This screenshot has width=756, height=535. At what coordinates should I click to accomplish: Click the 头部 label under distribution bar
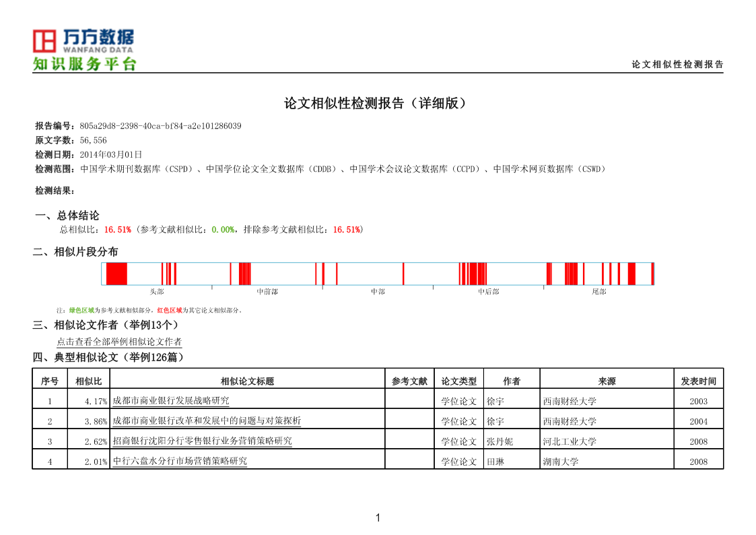point(157,291)
